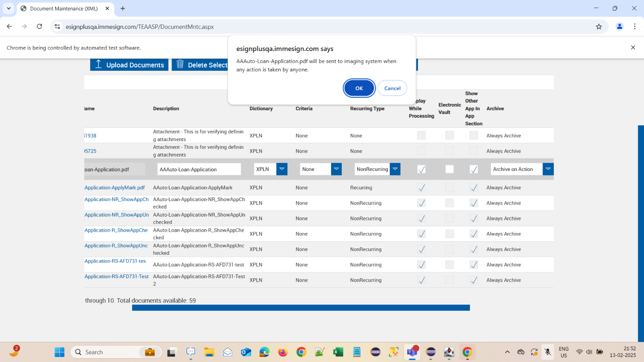Click the Delete Selected trash can icon
This screenshot has width=644, height=362.
tap(180, 64)
